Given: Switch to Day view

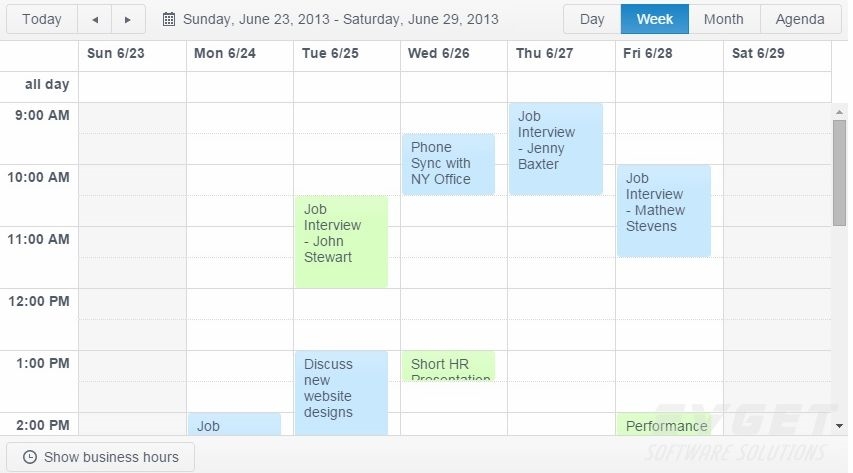Looking at the screenshot, I should click(x=592, y=20).
